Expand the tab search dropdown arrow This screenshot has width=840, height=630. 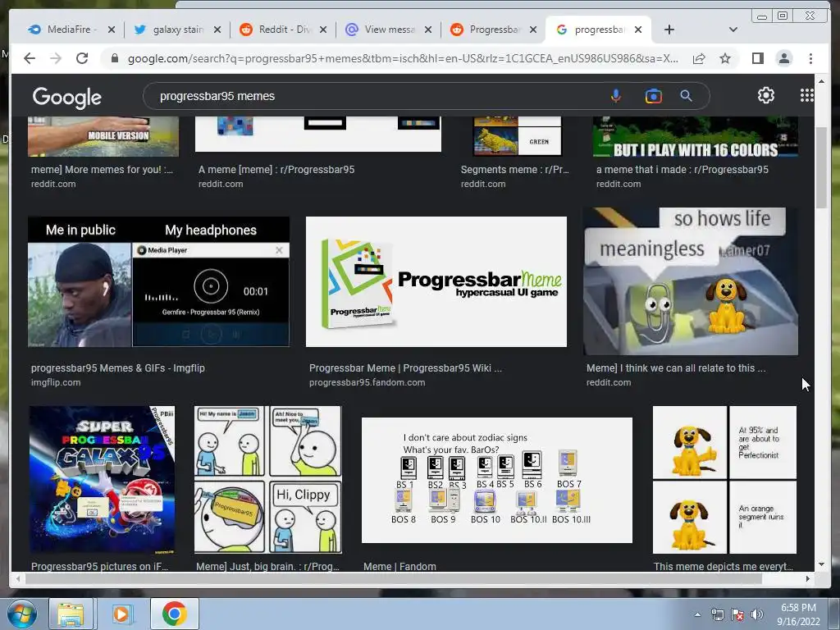[x=733, y=30]
